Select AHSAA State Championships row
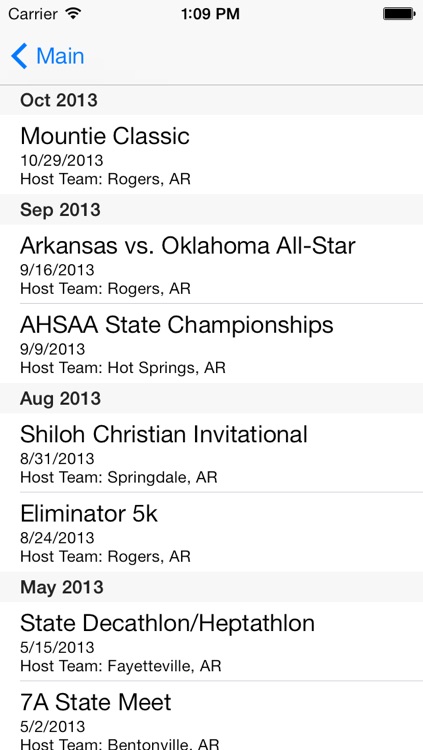The height and width of the screenshot is (750, 423). click(212, 343)
